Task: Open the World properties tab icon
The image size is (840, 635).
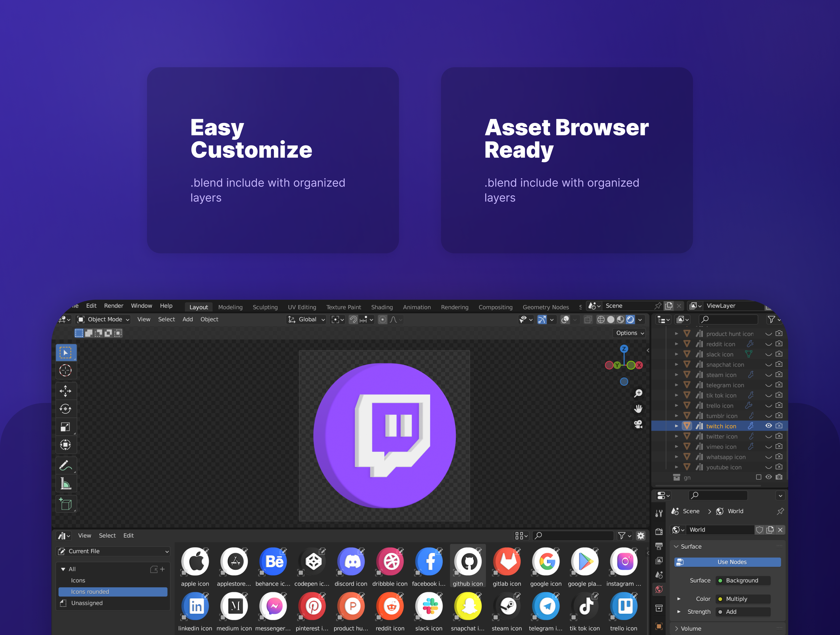Action: point(659,589)
